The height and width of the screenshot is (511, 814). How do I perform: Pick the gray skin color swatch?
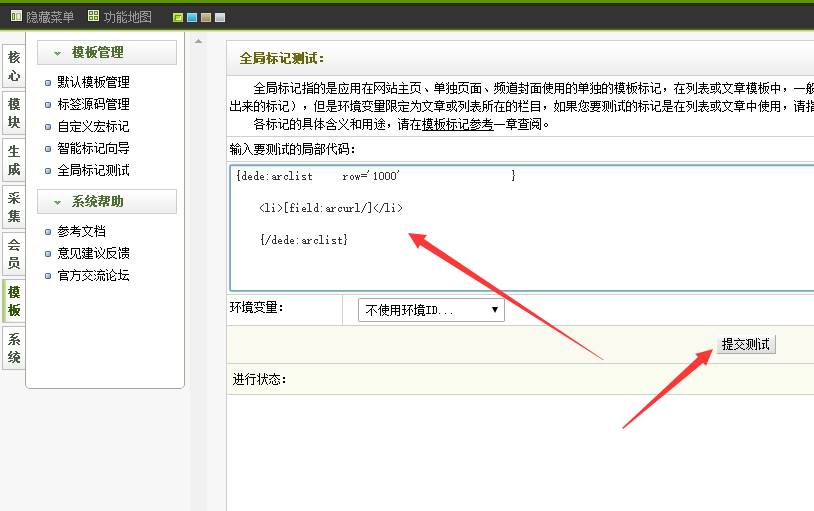pyautogui.click(x=220, y=18)
